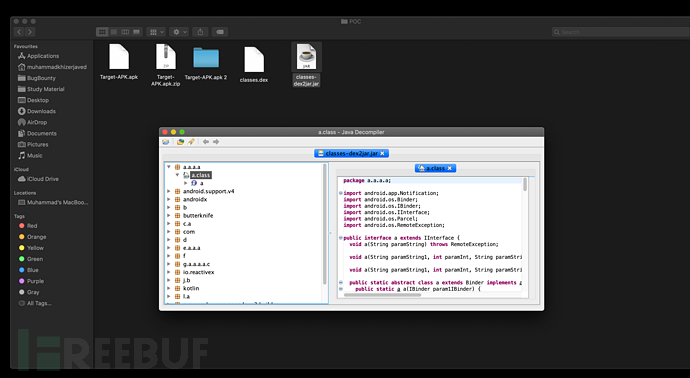Screen dimensions: 690x378
Task: Select the a.class file in tree
Action: (x=201, y=175)
